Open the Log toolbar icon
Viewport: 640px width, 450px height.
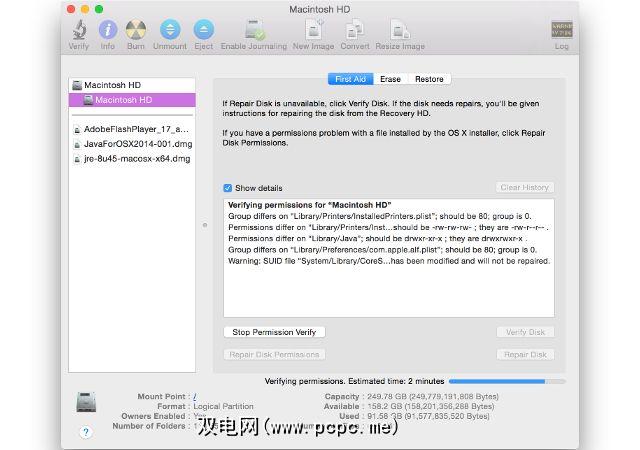(x=562, y=30)
